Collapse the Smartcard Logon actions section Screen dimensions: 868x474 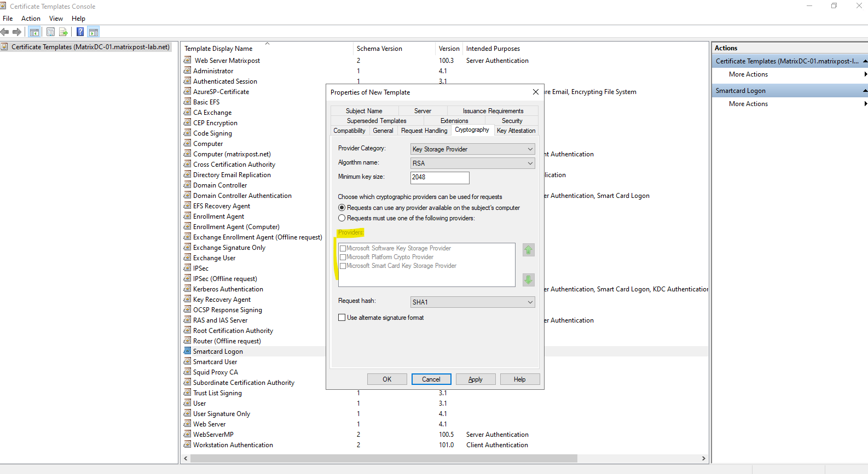pos(865,91)
